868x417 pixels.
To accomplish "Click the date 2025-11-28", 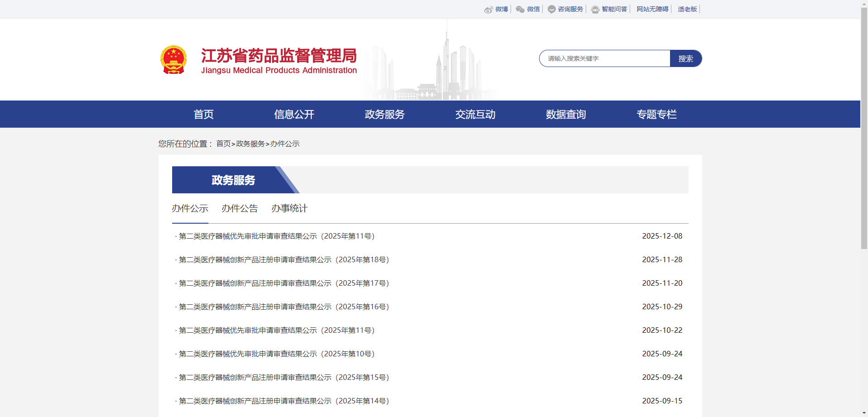I will point(662,259).
